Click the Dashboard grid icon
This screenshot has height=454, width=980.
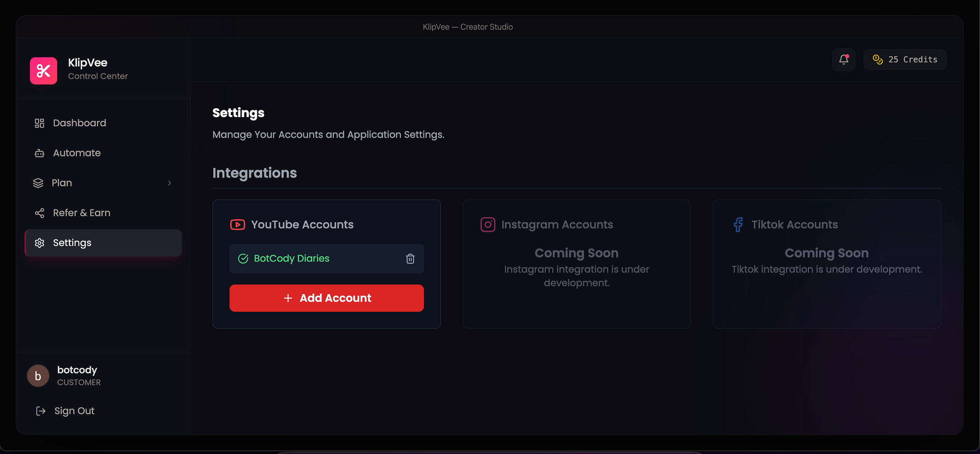tap(39, 123)
